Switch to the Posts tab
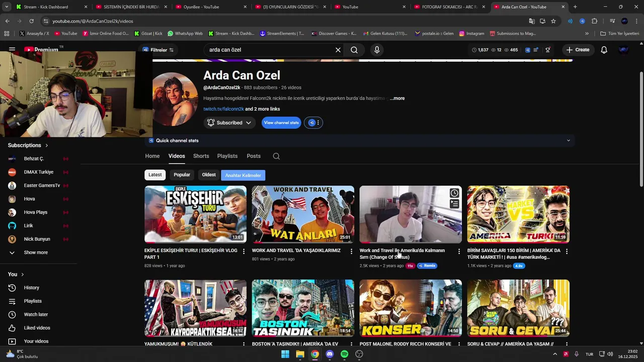This screenshot has width=644, height=362. (254, 156)
